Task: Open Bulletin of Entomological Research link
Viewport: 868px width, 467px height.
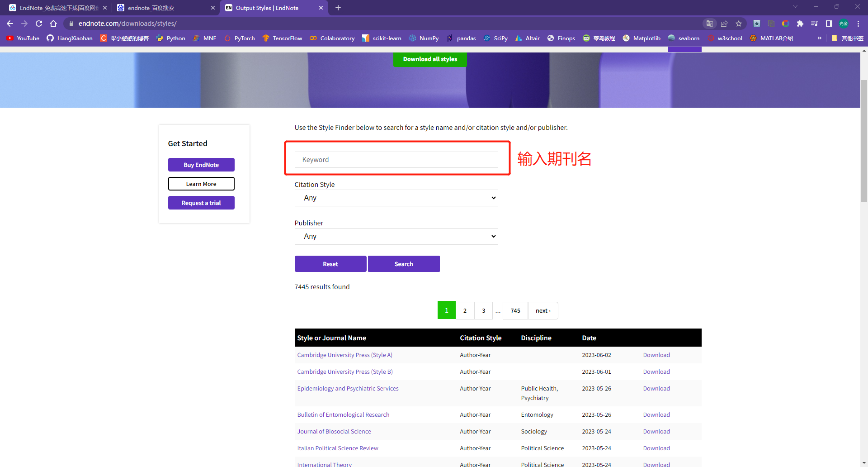Action: (x=343, y=415)
